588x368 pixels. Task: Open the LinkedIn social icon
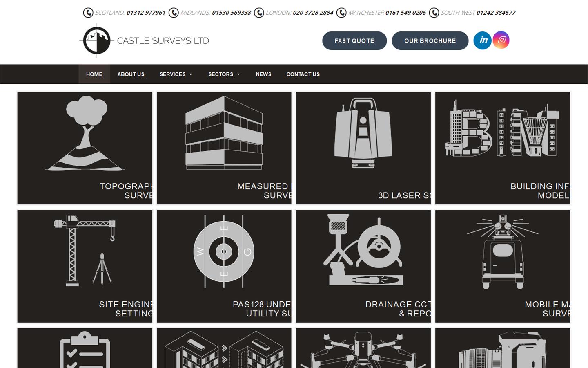click(x=482, y=40)
